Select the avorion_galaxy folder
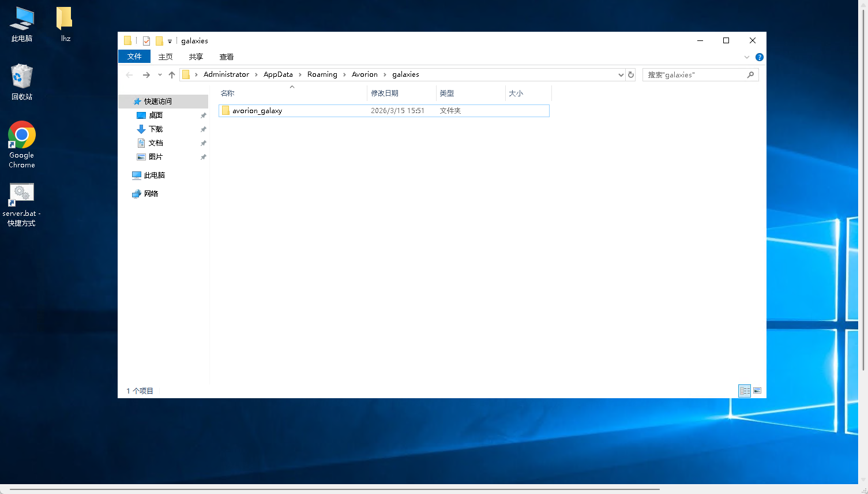The width and height of the screenshot is (868, 494). point(257,111)
